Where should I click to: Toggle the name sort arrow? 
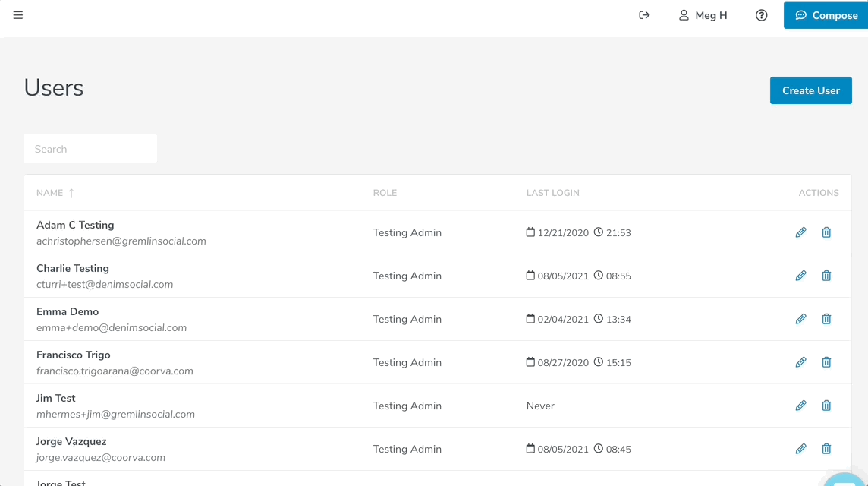point(71,193)
